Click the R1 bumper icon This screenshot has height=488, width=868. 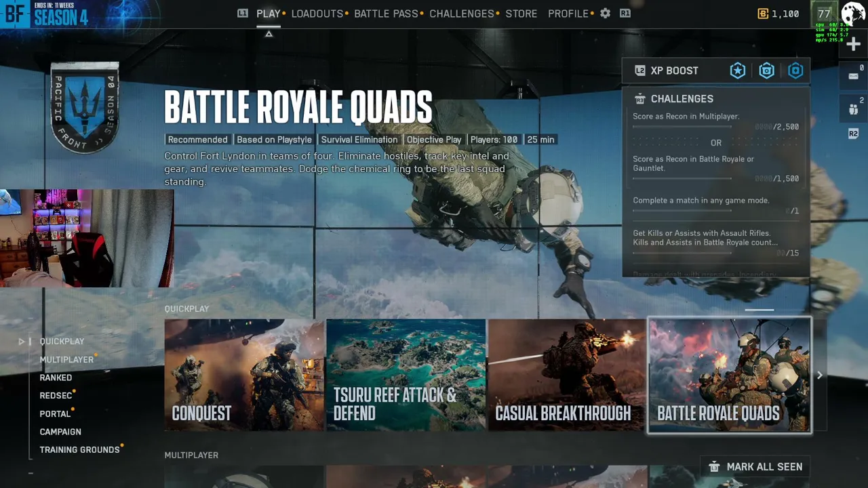[x=625, y=14]
